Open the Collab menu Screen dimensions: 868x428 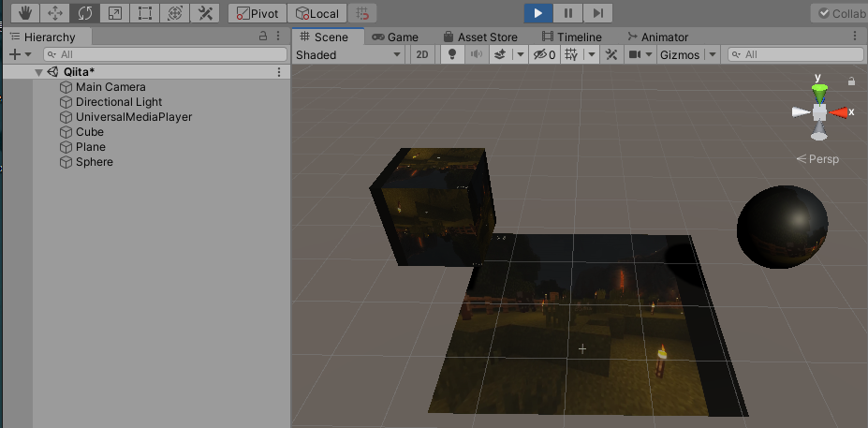pyautogui.click(x=839, y=13)
